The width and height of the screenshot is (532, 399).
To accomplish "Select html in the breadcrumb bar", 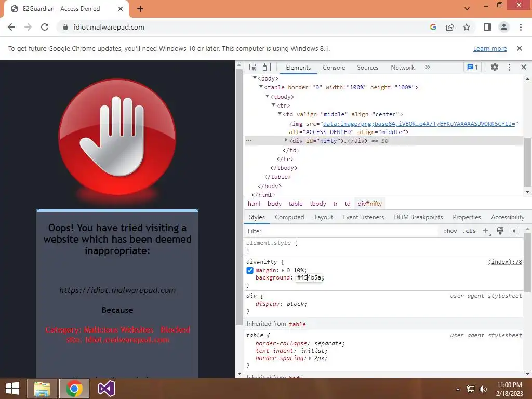I will [x=254, y=204].
